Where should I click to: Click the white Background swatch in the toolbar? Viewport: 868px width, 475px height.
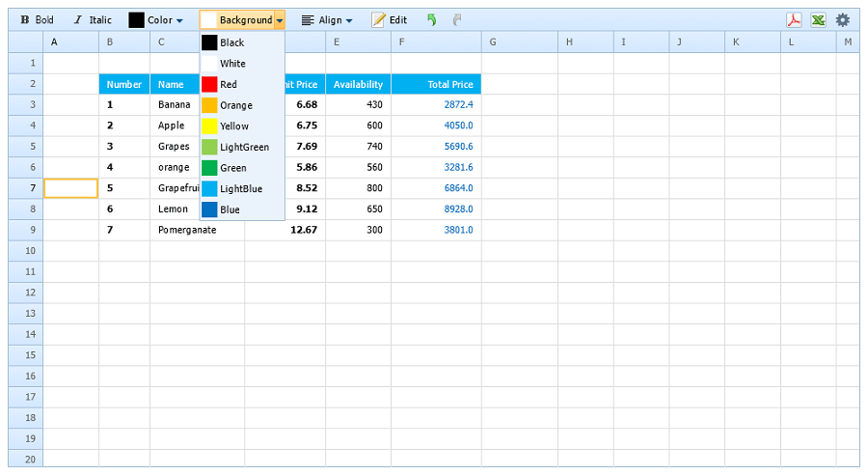click(x=208, y=20)
